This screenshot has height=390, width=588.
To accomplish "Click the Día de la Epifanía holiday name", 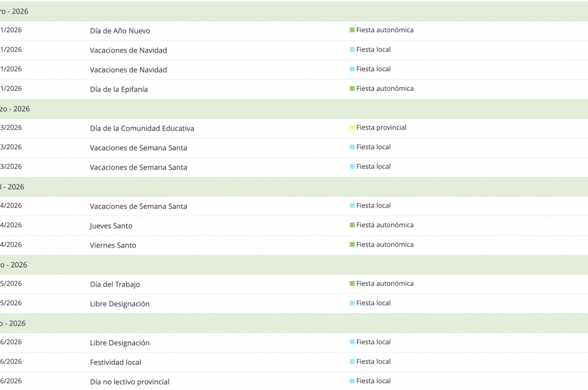I will point(118,89).
